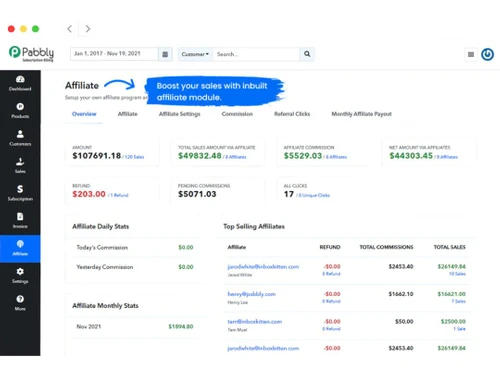Click 0 Refund link in tam@inboxkitten.com row
Image resolution: width=500 pixels, height=375 pixels.
331,329
